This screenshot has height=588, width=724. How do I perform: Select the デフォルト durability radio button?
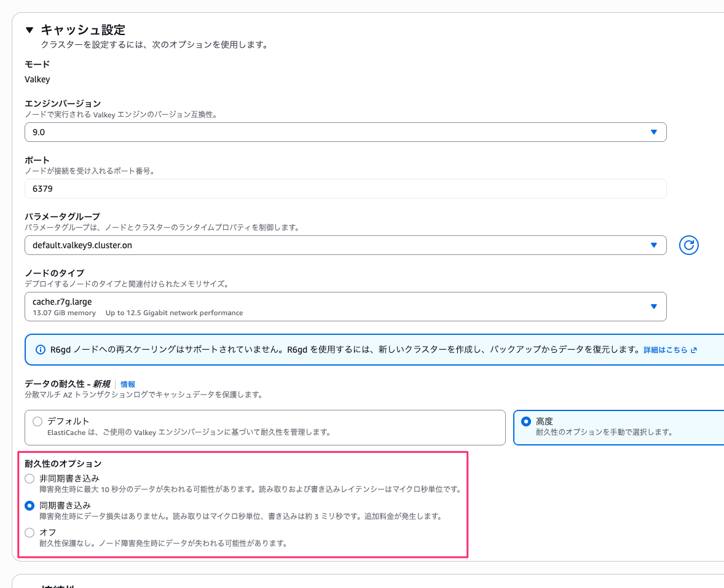click(x=37, y=421)
